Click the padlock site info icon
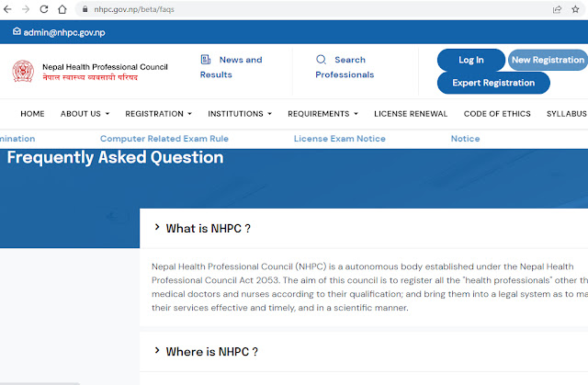The width and height of the screenshot is (588, 385). pos(85,9)
